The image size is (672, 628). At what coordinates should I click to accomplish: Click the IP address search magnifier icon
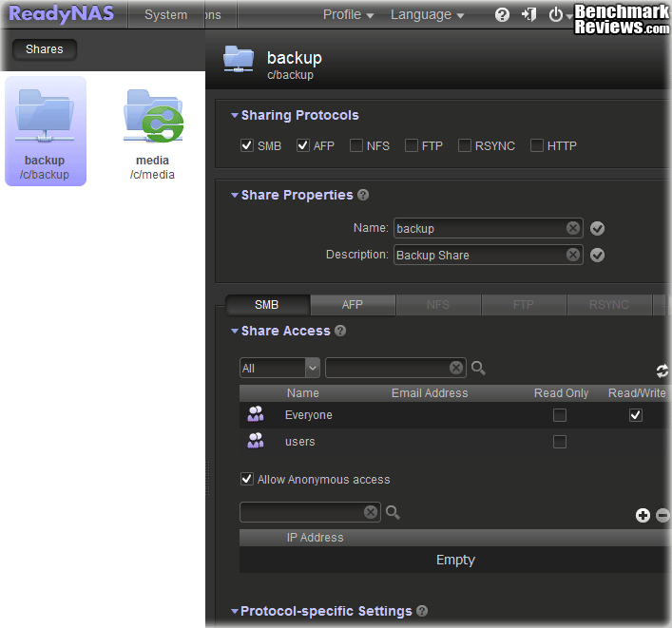pos(393,512)
